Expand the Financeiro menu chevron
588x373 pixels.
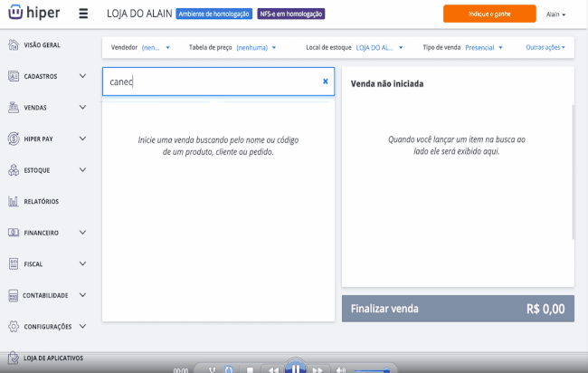click(x=83, y=233)
